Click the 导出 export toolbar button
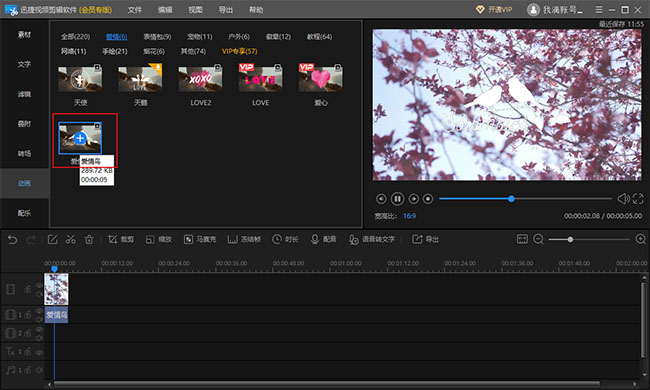650x390 pixels. (x=425, y=240)
